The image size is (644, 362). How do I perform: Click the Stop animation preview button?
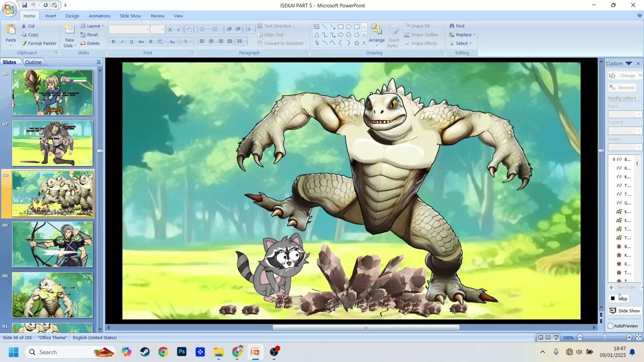[x=619, y=298]
